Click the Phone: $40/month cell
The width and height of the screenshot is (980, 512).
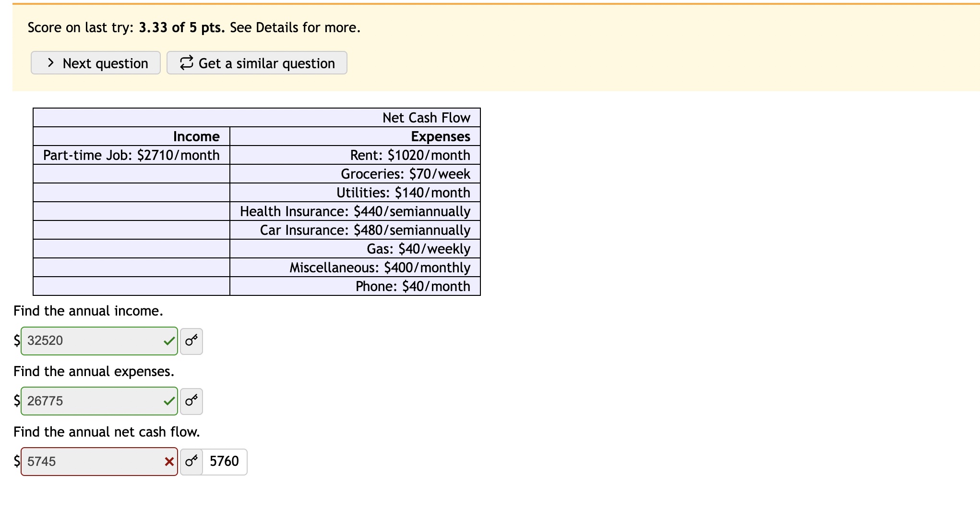[x=355, y=286]
